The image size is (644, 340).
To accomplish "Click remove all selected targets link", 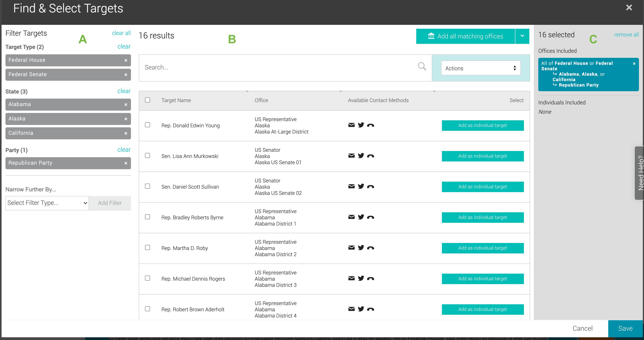I will 626,35.
